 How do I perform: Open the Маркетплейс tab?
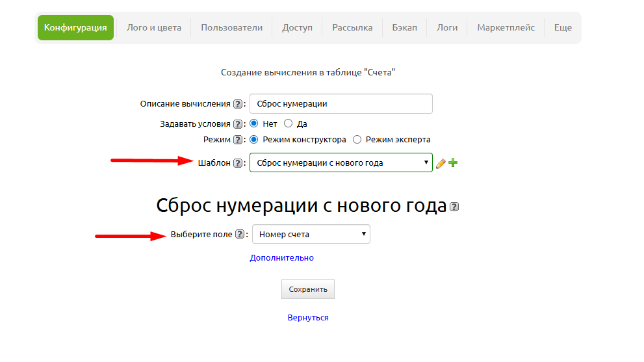point(506,28)
